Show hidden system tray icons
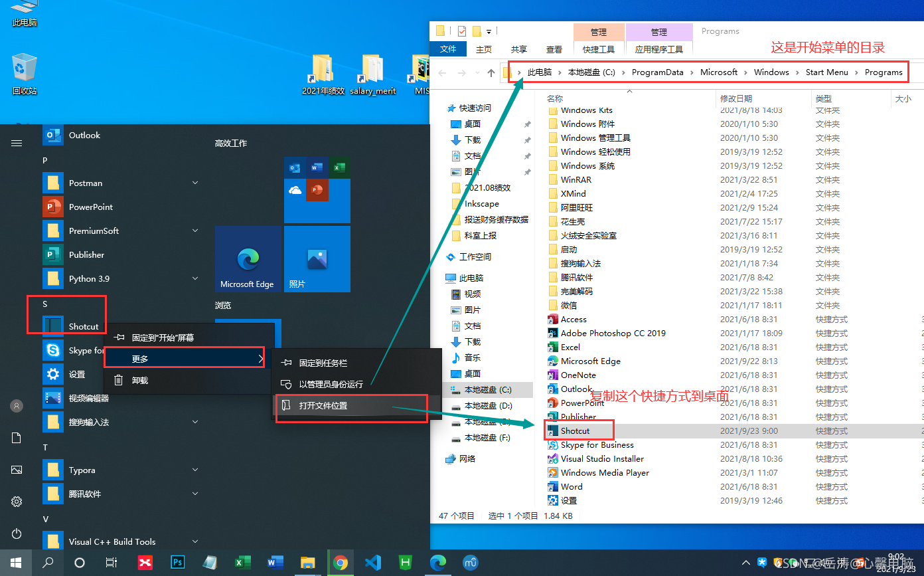 click(x=747, y=563)
